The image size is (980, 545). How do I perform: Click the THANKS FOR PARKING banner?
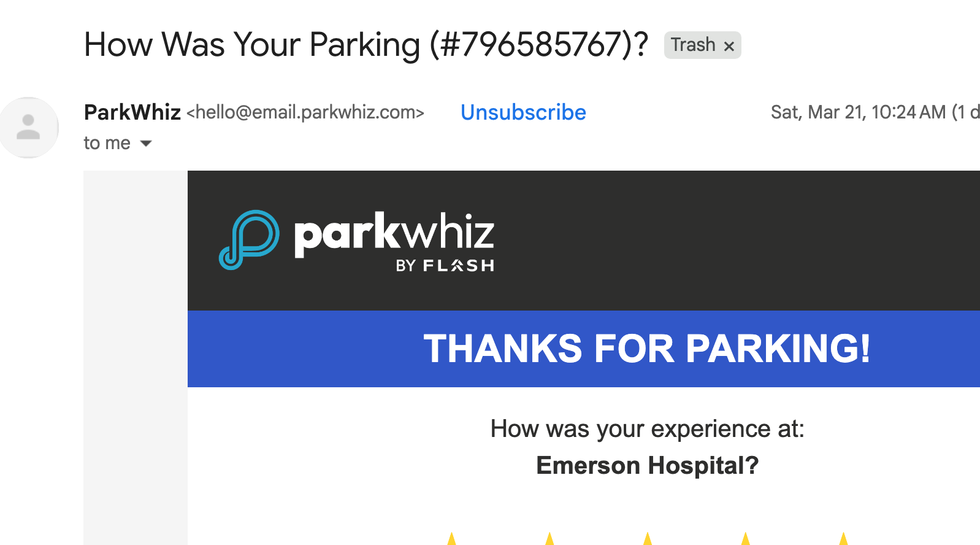[646, 349]
